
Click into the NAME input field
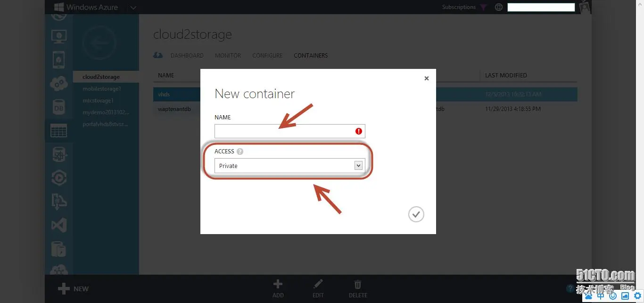point(289,131)
